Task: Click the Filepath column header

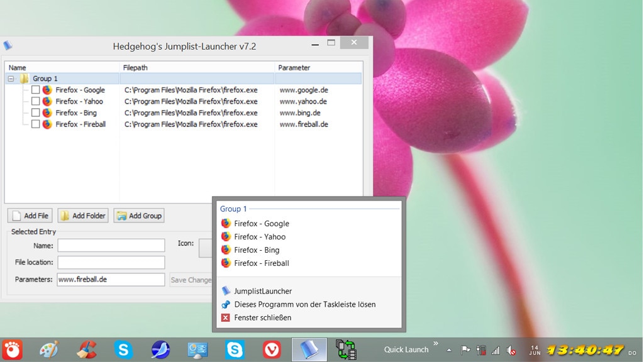Action: (197, 67)
